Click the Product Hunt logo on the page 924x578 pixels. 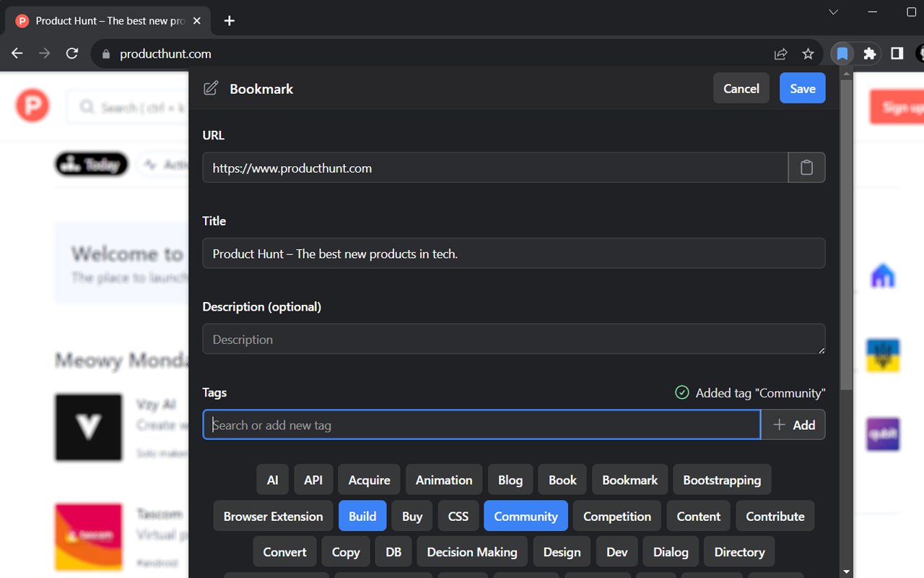32,107
